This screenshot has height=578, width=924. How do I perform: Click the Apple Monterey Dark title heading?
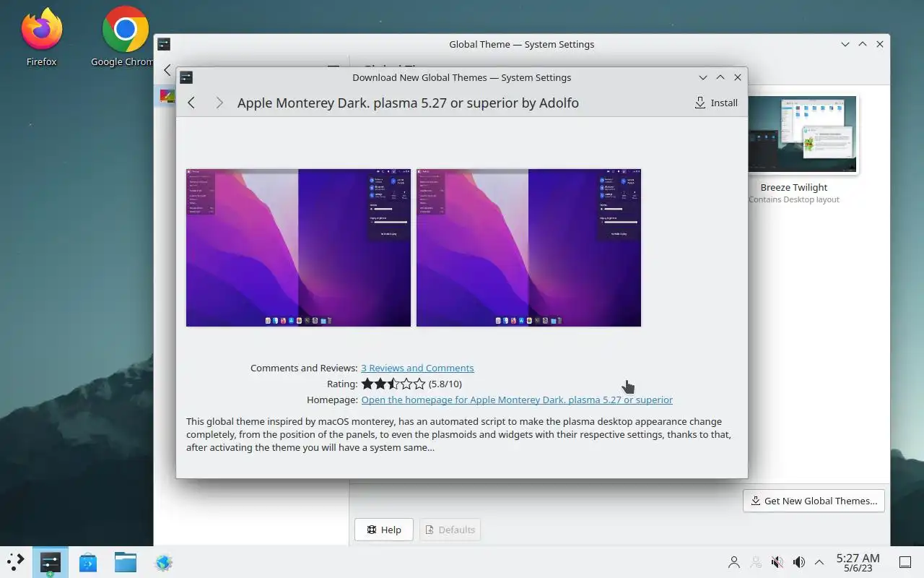tap(408, 103)
